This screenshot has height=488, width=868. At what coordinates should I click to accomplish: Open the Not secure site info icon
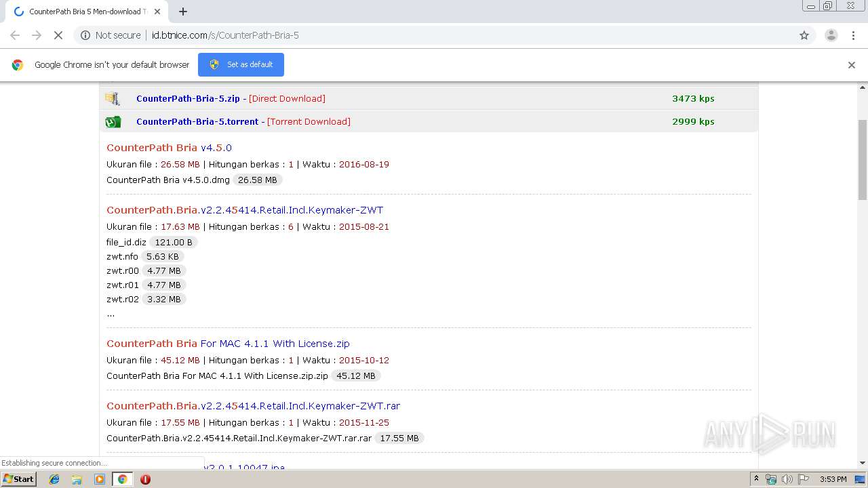pos(85,35)
